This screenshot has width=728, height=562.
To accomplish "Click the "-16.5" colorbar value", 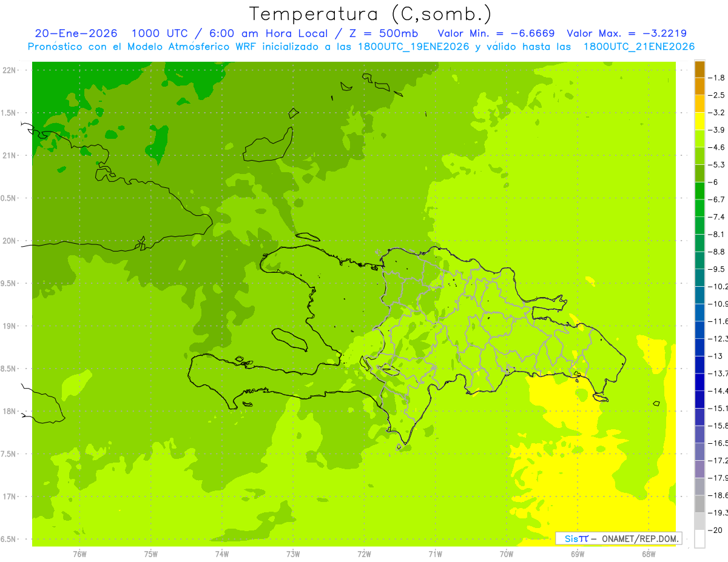I will (718, 443).
